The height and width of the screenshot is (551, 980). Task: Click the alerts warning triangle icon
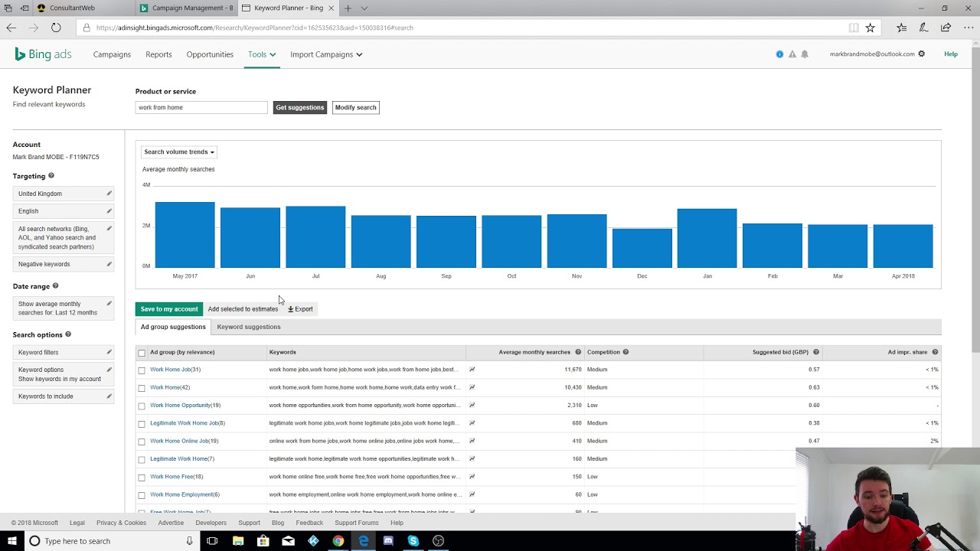coord(792,54)
